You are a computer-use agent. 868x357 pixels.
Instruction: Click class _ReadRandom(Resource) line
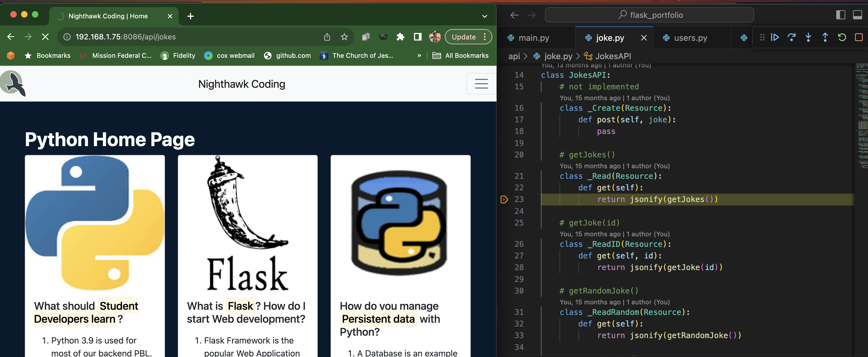tap(625, 312)
